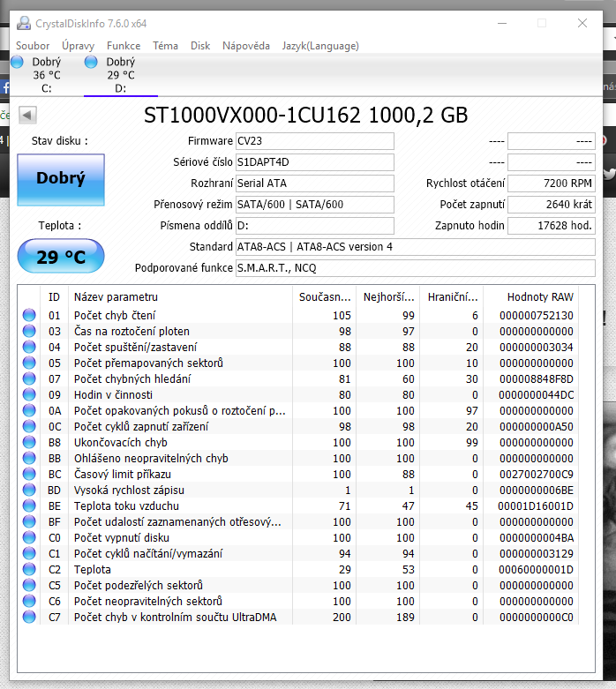616x689 pixels.
Task: Click the blue Dobrý health status button
Action: (x=61, y=179)
